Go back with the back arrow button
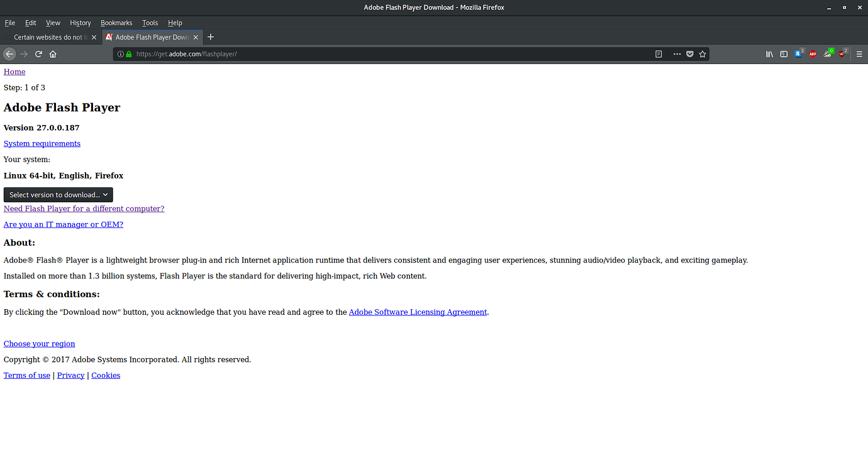This screenshot has height=465, width=868. [9, 54]
